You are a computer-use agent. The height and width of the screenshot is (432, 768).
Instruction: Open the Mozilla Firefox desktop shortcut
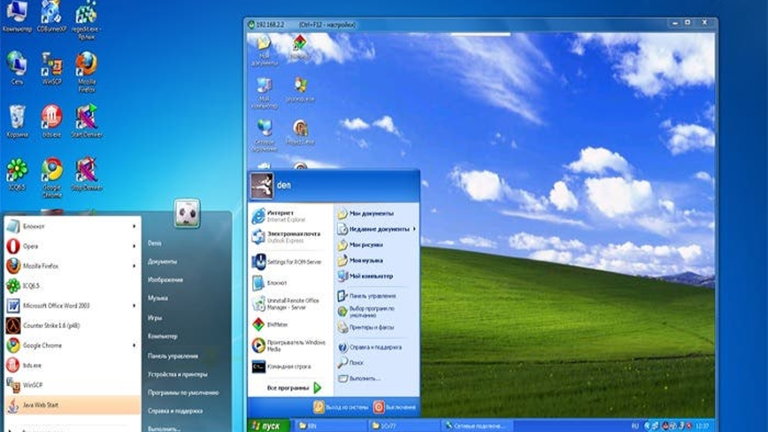[x=86, y=72]
